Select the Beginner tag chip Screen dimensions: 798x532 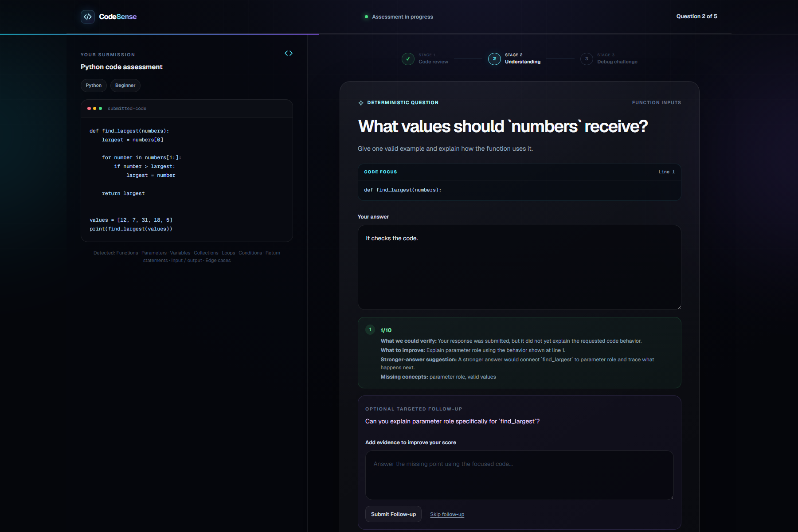pyautogui.click(x=125, y=86)
